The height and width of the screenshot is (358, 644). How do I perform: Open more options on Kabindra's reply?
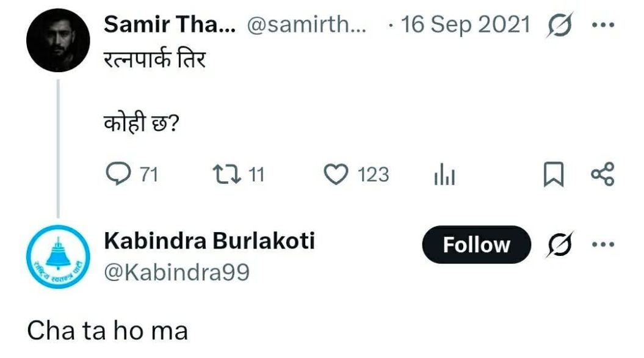(603, 244)
